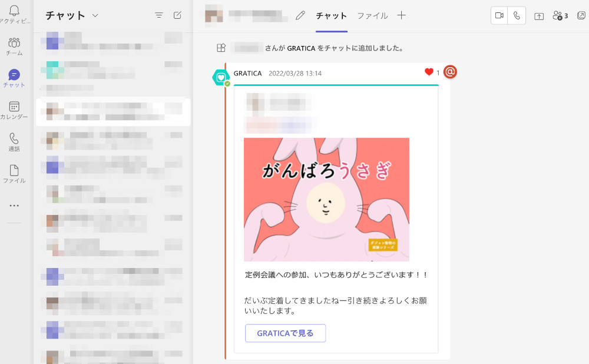589x364 pixels.
Task: Start a video call
Action: 498,15
